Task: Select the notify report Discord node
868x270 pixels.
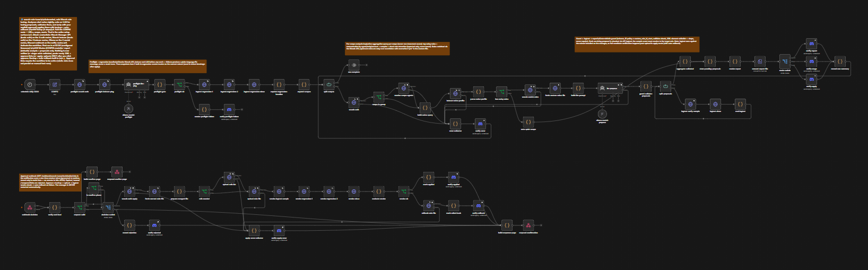Action: pyautogui.click(x=811, y=44)
